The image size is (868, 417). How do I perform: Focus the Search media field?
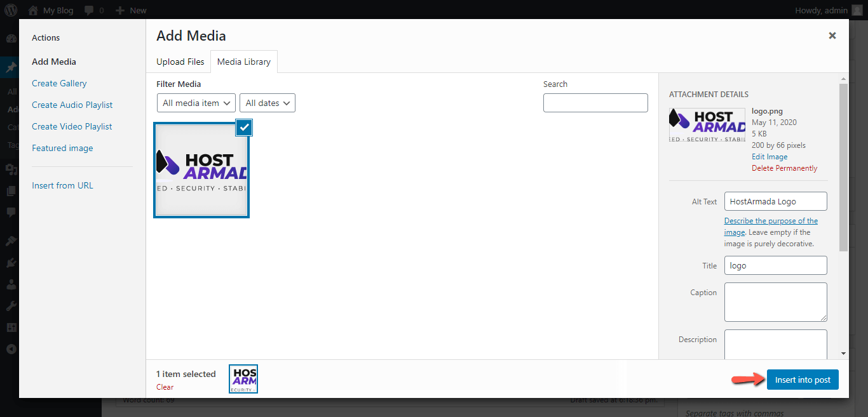click(595, 103)
